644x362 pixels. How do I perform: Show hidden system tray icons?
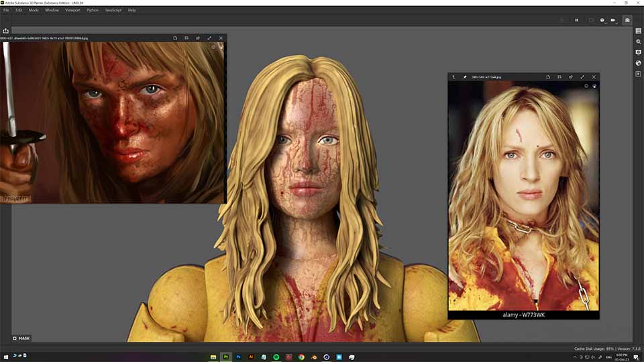(575, 357)
